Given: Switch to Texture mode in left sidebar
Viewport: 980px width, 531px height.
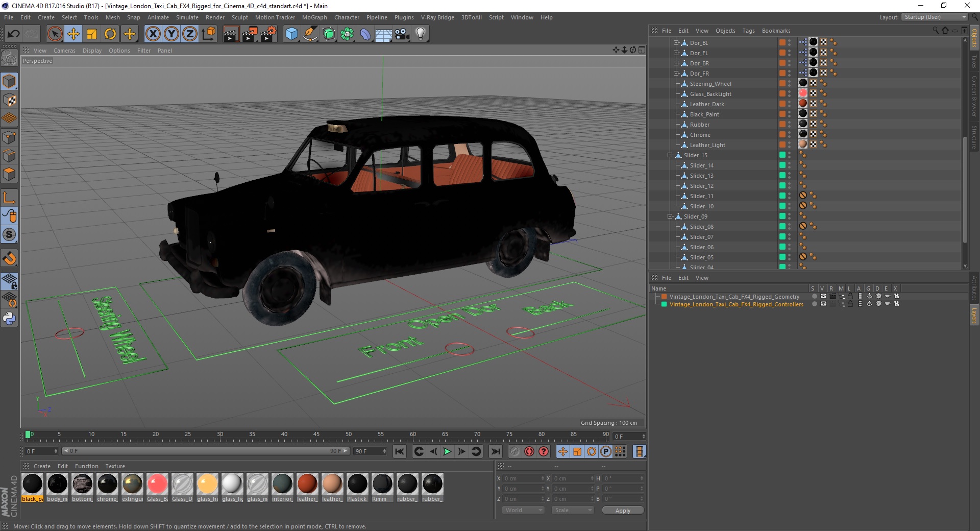Looking at the screenshot, I should [9, 100].
